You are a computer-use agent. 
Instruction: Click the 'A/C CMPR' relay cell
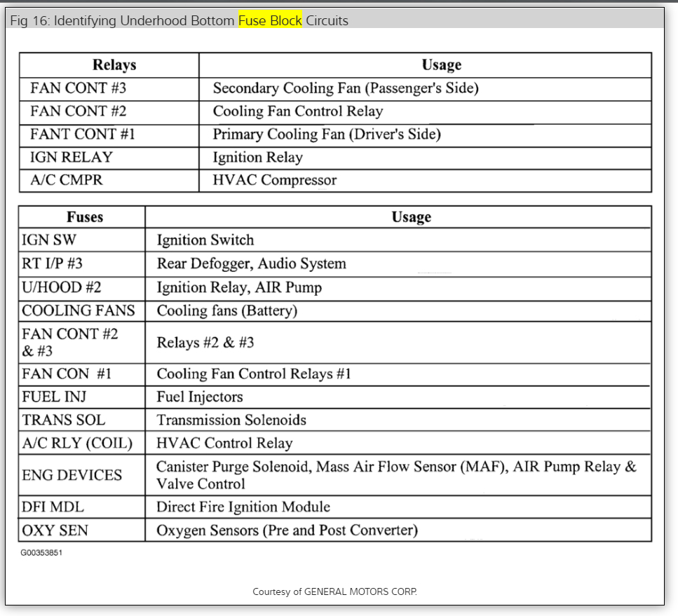pos(109,180)
